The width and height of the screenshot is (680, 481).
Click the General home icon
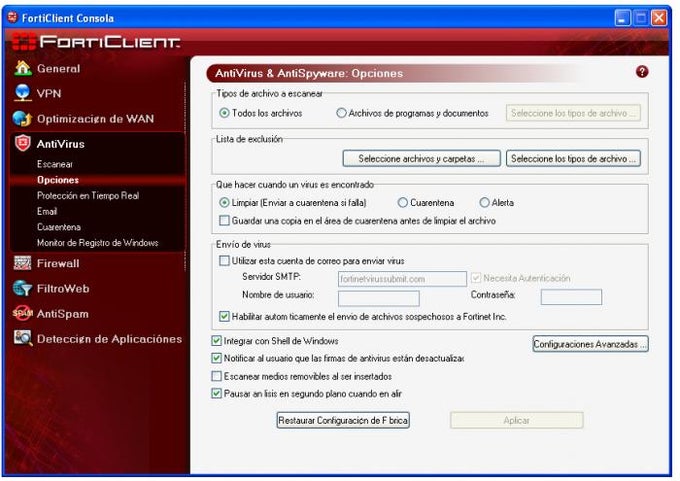click(23, 68)
